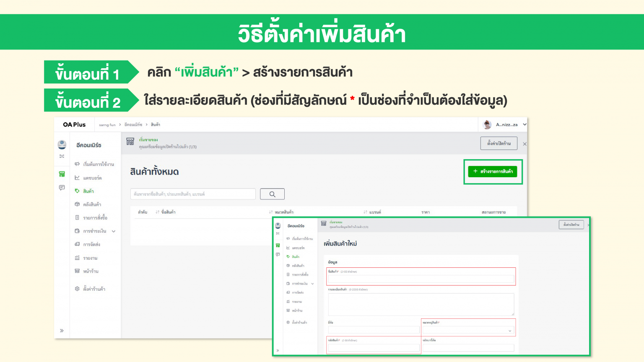The height and width of the screenshot is (362, 644).
Task: Click the ชื่อสินค้า input field in the form
Action: point(421,279)
